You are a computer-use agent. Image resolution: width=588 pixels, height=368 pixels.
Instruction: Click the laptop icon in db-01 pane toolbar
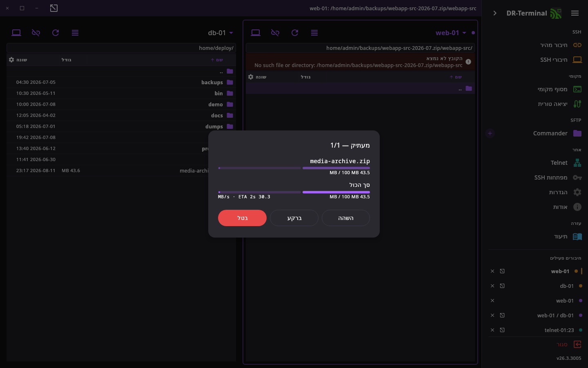point(16,33)
